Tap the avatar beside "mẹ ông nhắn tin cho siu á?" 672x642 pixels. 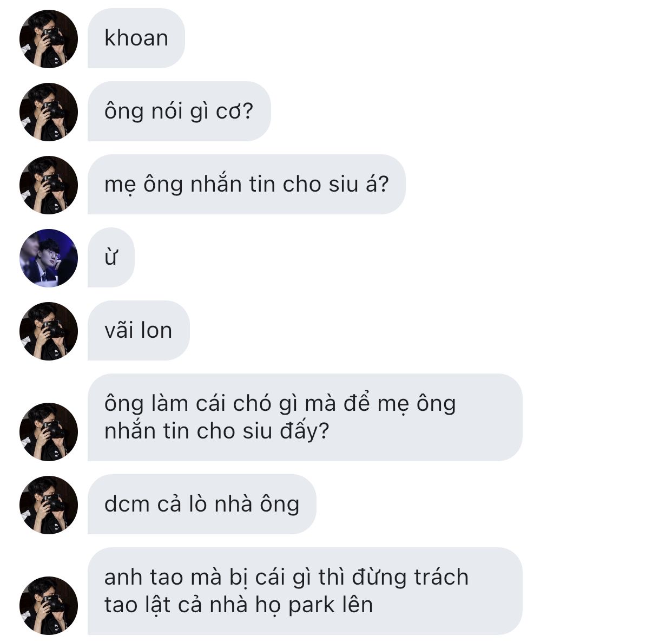pos(49,185)
